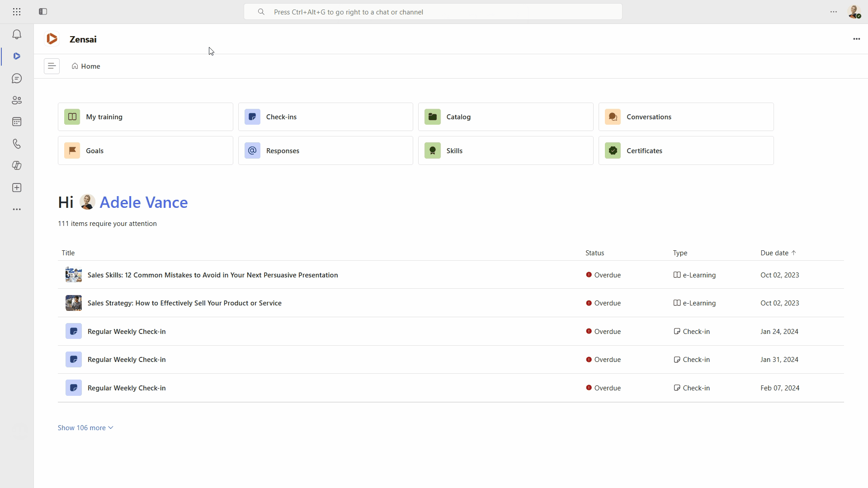The width and height of the screenshot is (868, 488).
Task: Click the Adele Vance name link
Action: (x=143, y=202)
